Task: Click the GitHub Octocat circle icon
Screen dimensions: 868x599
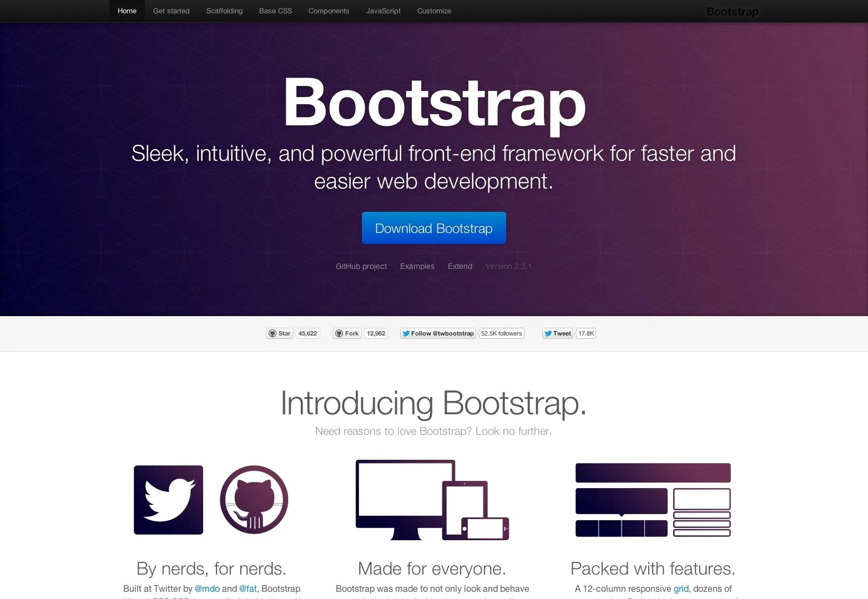Action: pyautogui.click(x=254, y=500)
